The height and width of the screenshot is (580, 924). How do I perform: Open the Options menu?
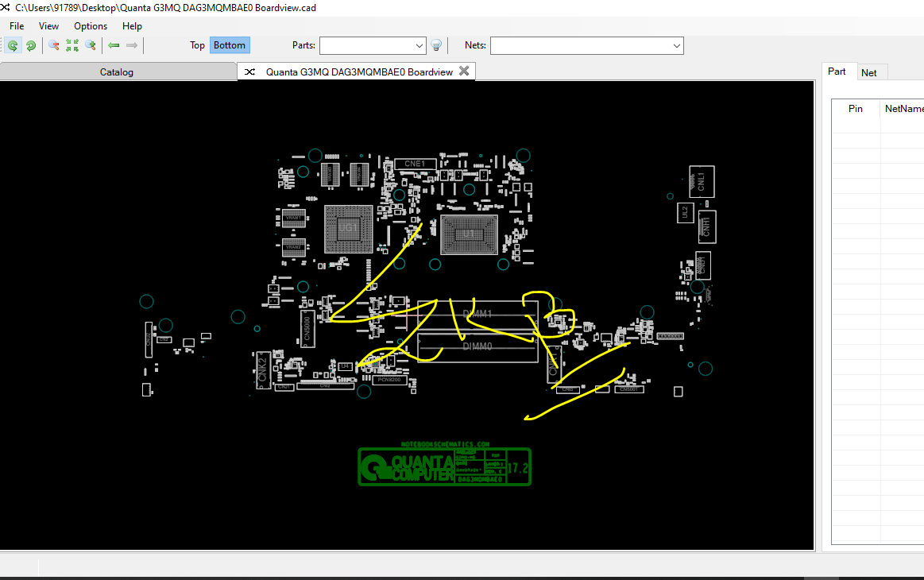91,26
